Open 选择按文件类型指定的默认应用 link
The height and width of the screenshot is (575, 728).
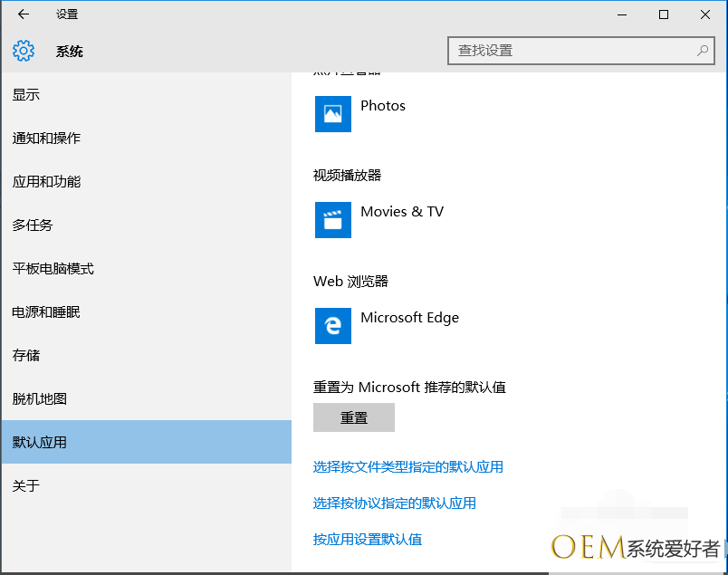click(407, 467)
